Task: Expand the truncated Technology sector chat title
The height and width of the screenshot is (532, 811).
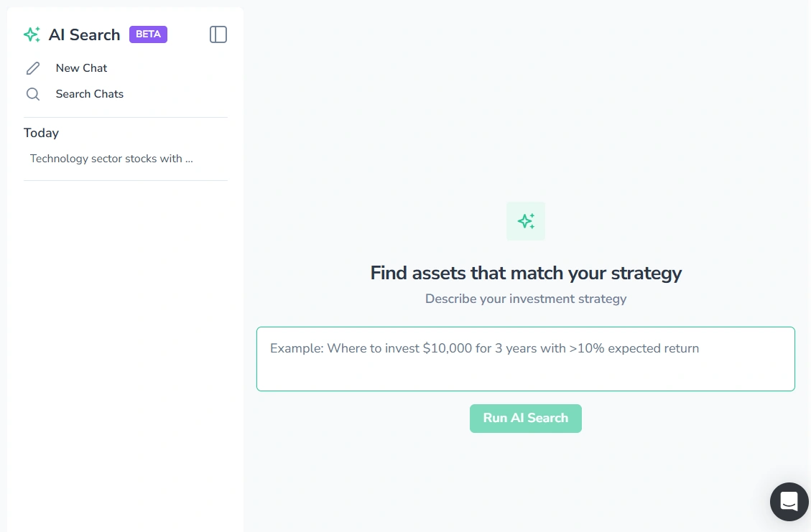Action: [111, 159]
